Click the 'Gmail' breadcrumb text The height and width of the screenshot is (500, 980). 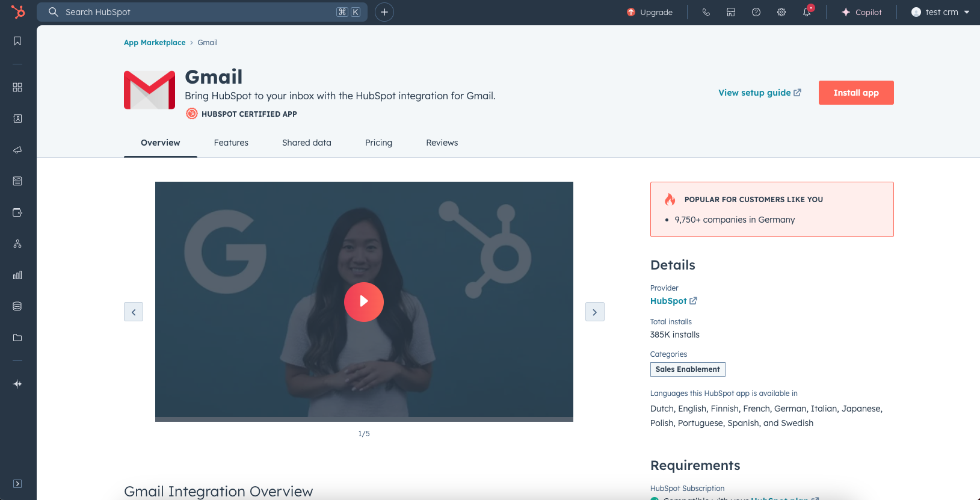[208, 43]
